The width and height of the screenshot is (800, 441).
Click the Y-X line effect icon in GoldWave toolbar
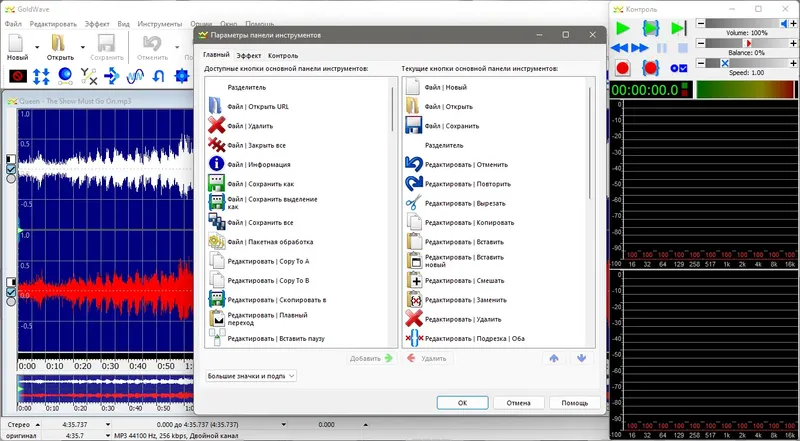pyautogui.click(x=89, y=76)
